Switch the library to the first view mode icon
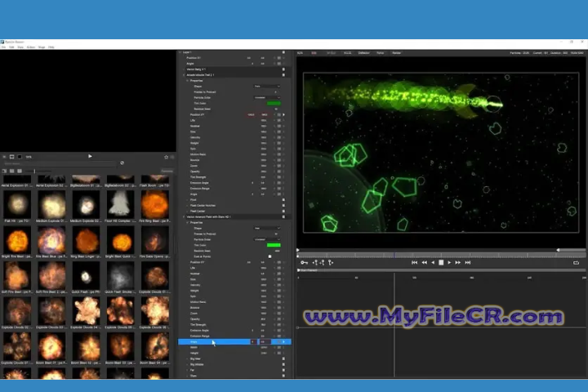588x392 pixels. point(5,171)
